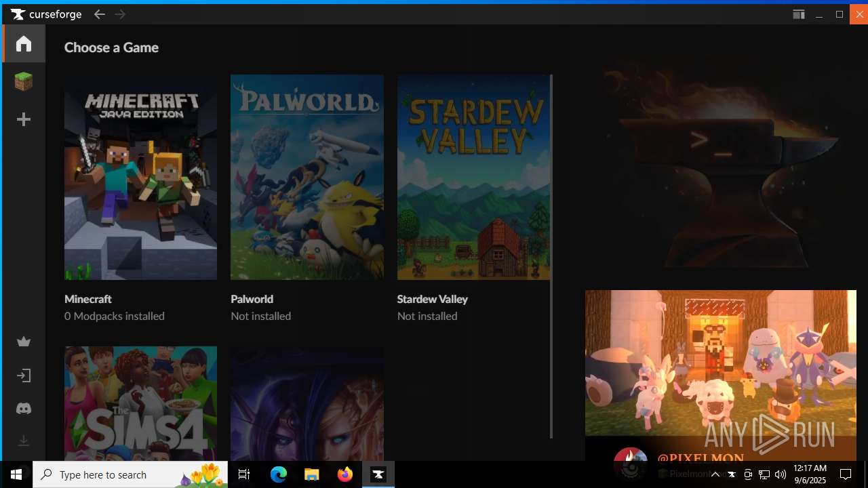Go back with the left arrow

pos(100,14)
